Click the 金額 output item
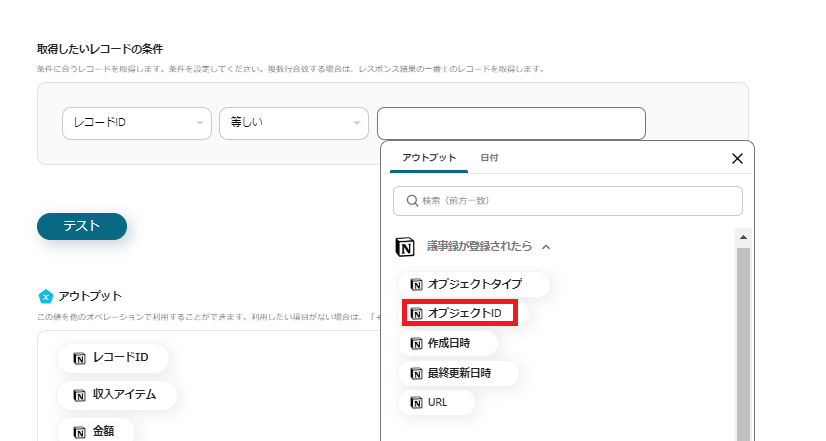This screenshot has height=441, width=826. [x=95, y=430]
